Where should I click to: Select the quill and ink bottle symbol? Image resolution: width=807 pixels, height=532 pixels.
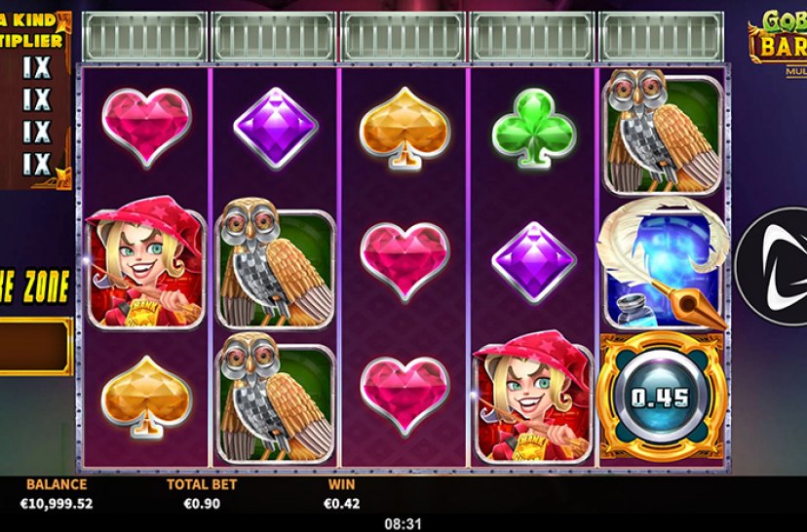click(x=663, y=264)
